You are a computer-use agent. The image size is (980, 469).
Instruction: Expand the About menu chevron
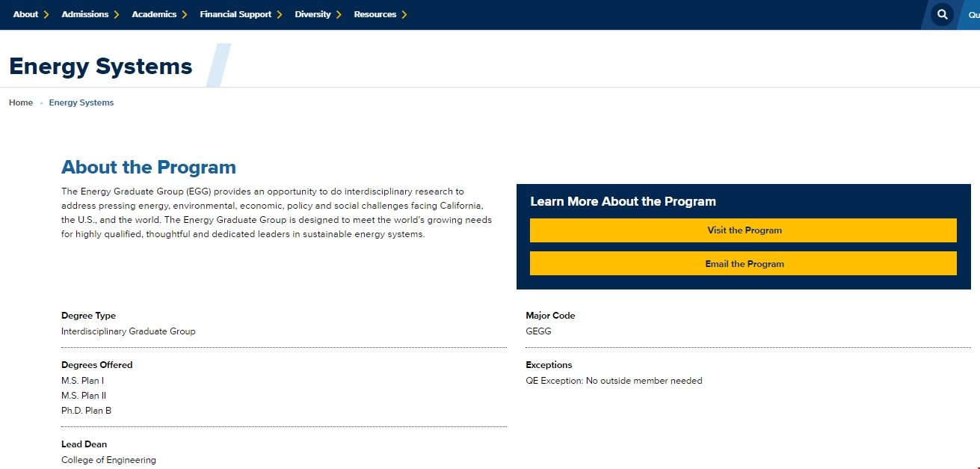[x=46, y=15]
